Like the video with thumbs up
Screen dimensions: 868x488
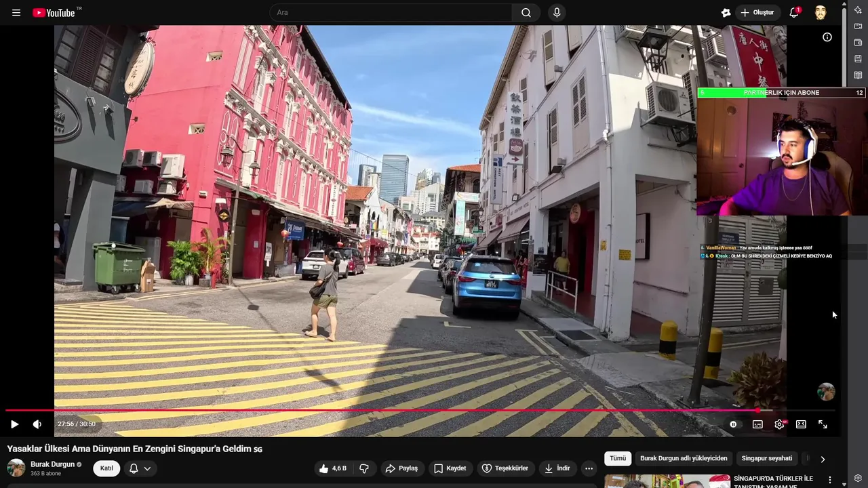pyautogui.click(x=334, y=468)
